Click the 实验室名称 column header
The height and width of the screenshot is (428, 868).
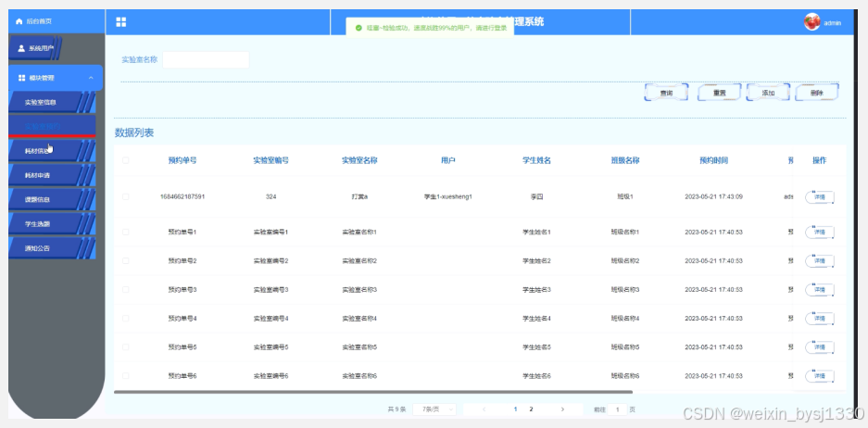359,160
